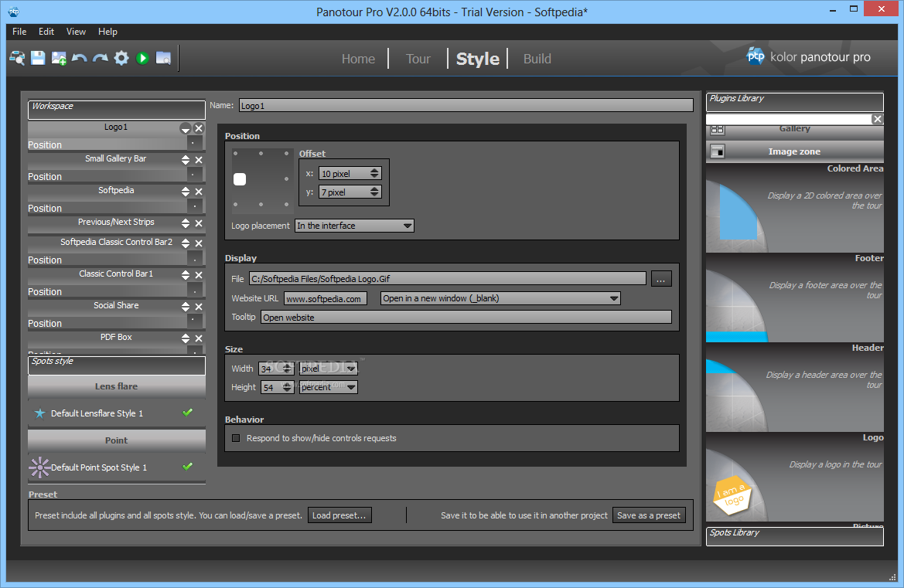Click the Website URL field
Viewport: 904px width, 588px height.
click(x=325, y=299)
